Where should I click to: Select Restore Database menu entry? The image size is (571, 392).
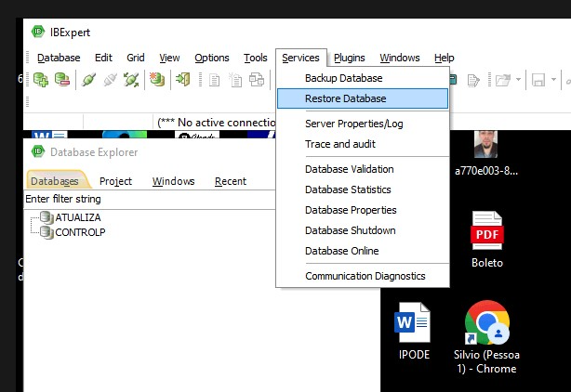[363, 98]
